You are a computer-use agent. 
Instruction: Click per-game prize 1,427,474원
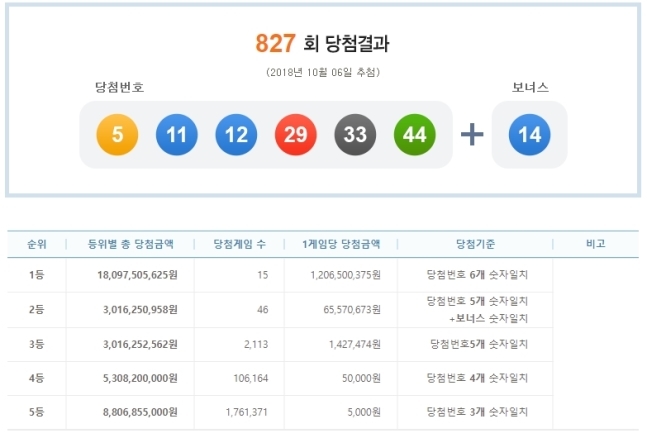coord(355,344)
